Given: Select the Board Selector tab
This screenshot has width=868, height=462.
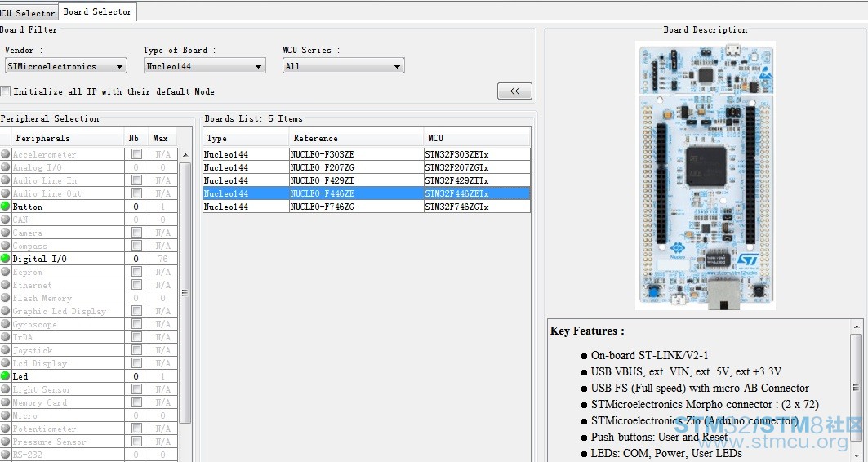Looking at the screenshot, I should pyautogui.click(x=97, y=11).
